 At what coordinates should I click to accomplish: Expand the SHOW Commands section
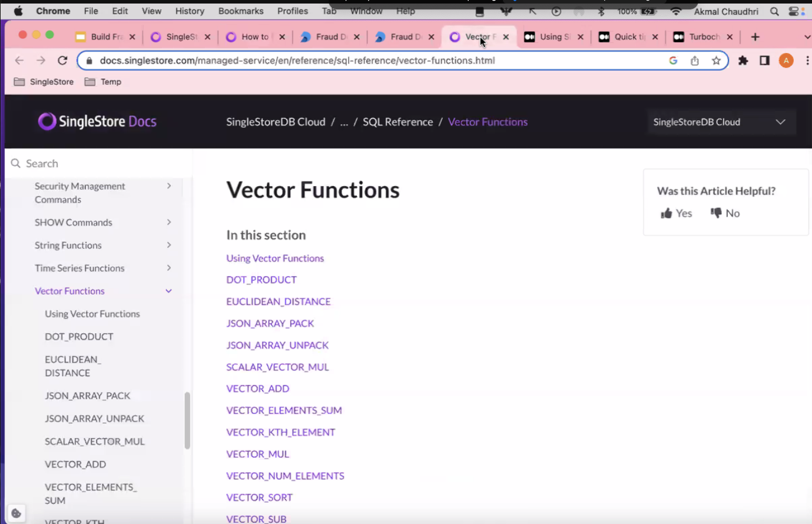[169, 223]
